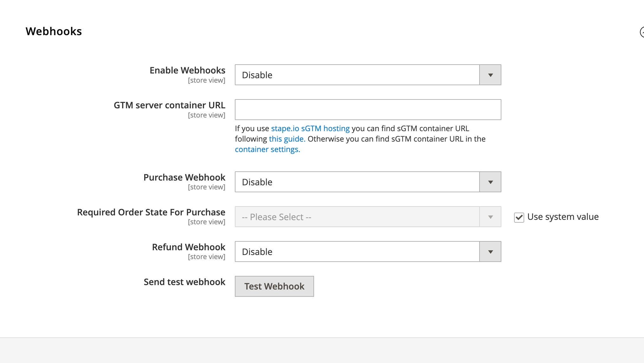This screenshot has width=644, height=363.
Task: Click the GTM server container URL label
Action: click(170, 105)
